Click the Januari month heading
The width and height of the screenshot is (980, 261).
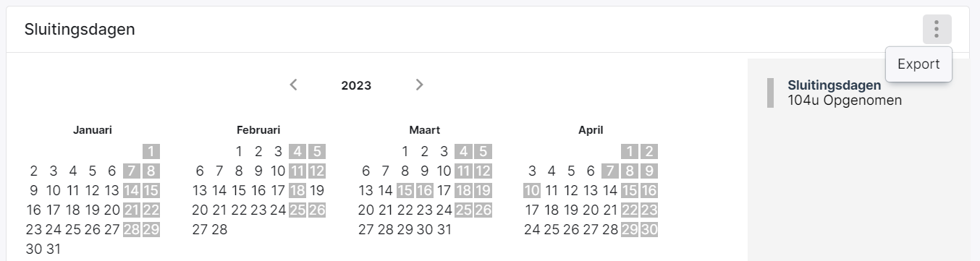(93, 130)
